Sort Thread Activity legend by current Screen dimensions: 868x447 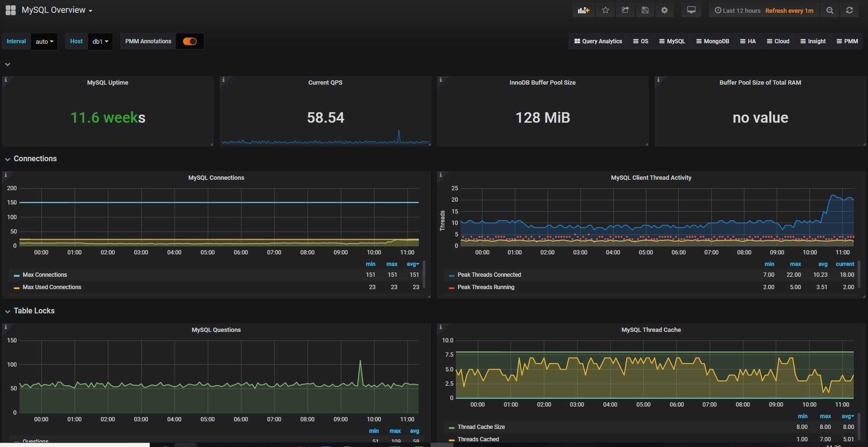click(845, 264)
